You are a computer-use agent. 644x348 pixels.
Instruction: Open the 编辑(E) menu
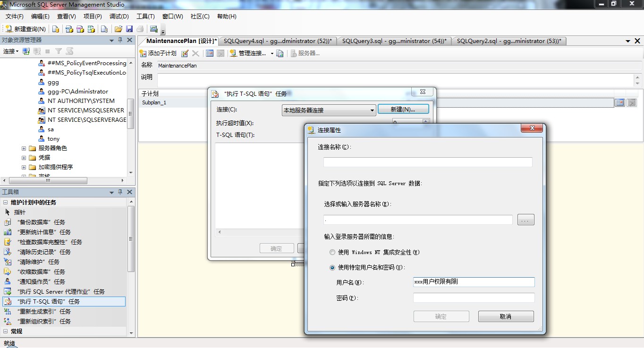pos(40,17)
